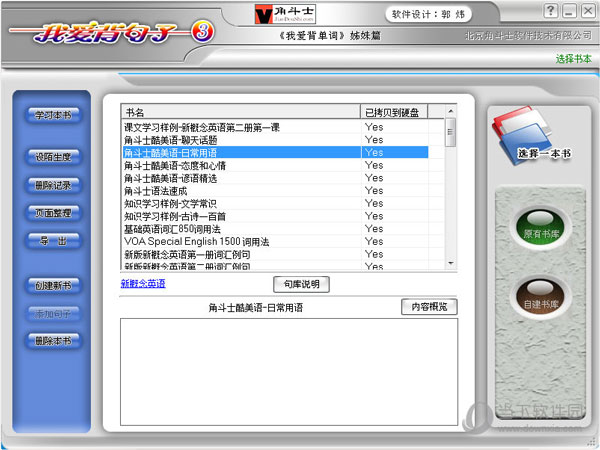The image size is (600, 450).
Task: Select the 角斗士酷美语-态度和心情 row
Action: coord(276,165)
